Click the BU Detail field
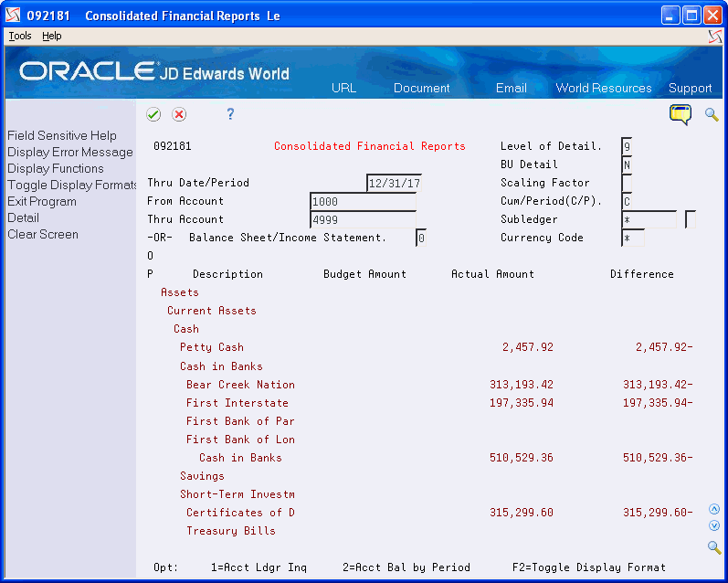 (627, 164)
